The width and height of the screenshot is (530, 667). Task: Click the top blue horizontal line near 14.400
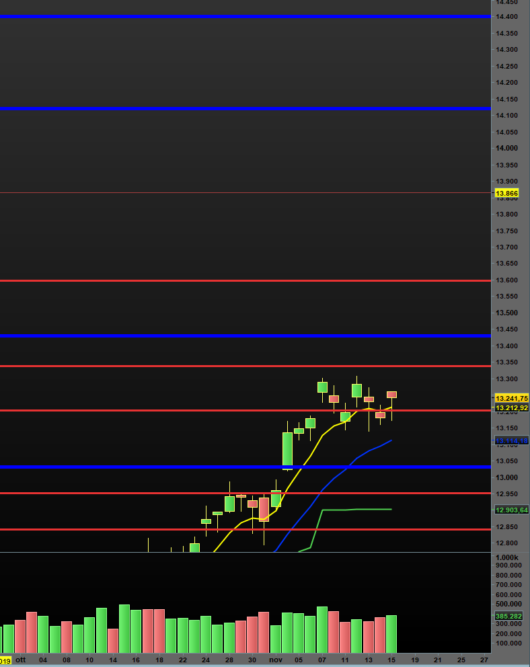pos(245,17)
